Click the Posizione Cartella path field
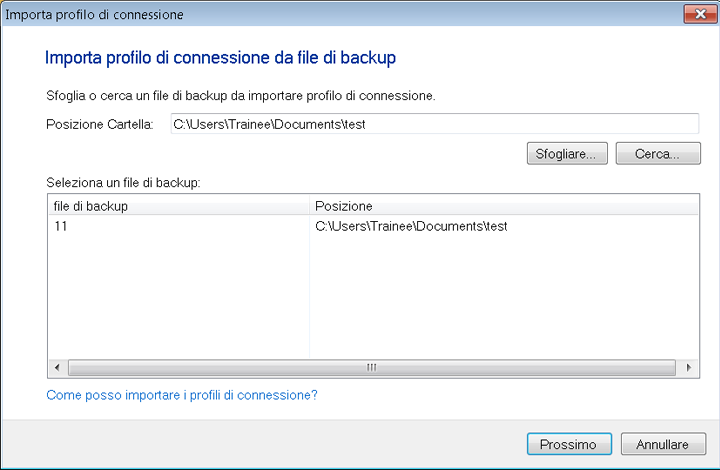720x470 pixels. point(433,124)
